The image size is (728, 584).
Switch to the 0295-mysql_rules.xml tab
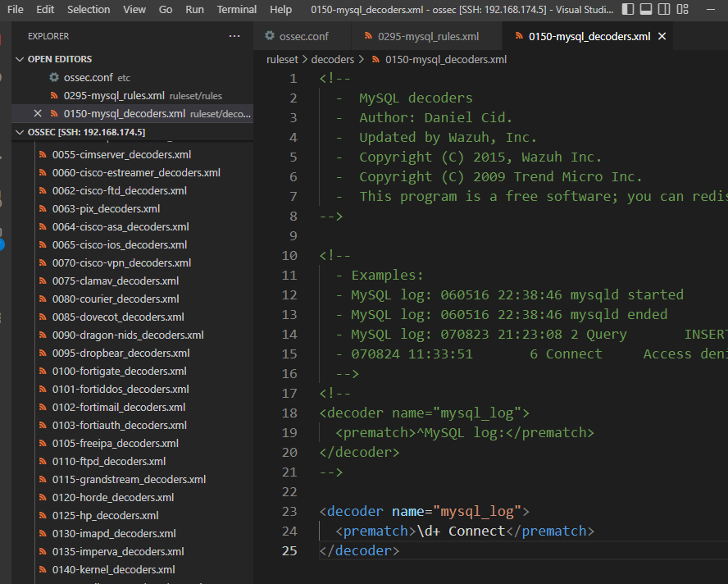coord(427,36)
